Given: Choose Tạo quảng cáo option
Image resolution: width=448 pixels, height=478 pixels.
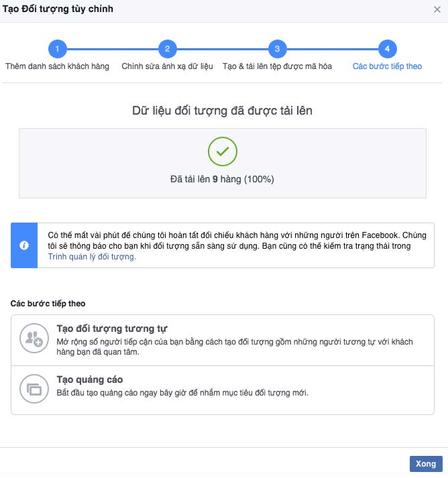Looking at the screenshot, I should (x=223, y=390).
